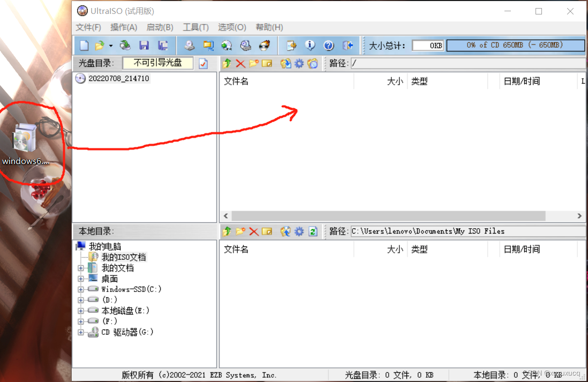Click the Save As double-floppy icon
588x382 pixels.
coord(163,46)
